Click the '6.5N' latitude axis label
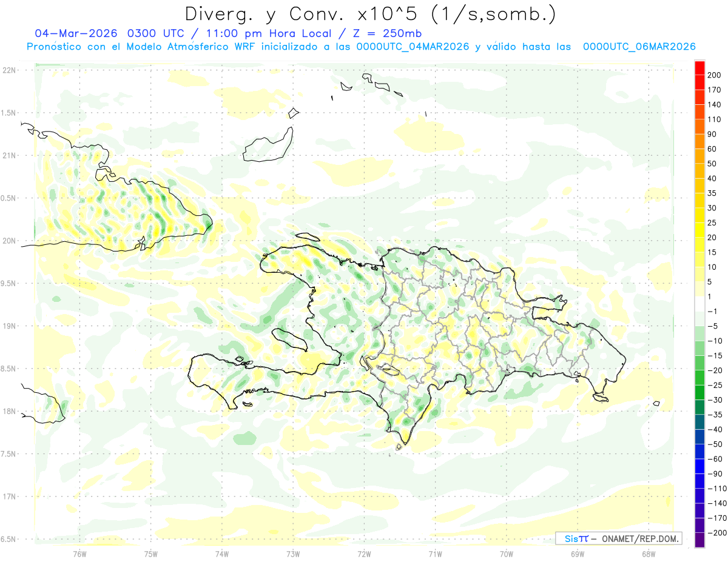Screen dimensions: 728x562 (x=9, y=539)
